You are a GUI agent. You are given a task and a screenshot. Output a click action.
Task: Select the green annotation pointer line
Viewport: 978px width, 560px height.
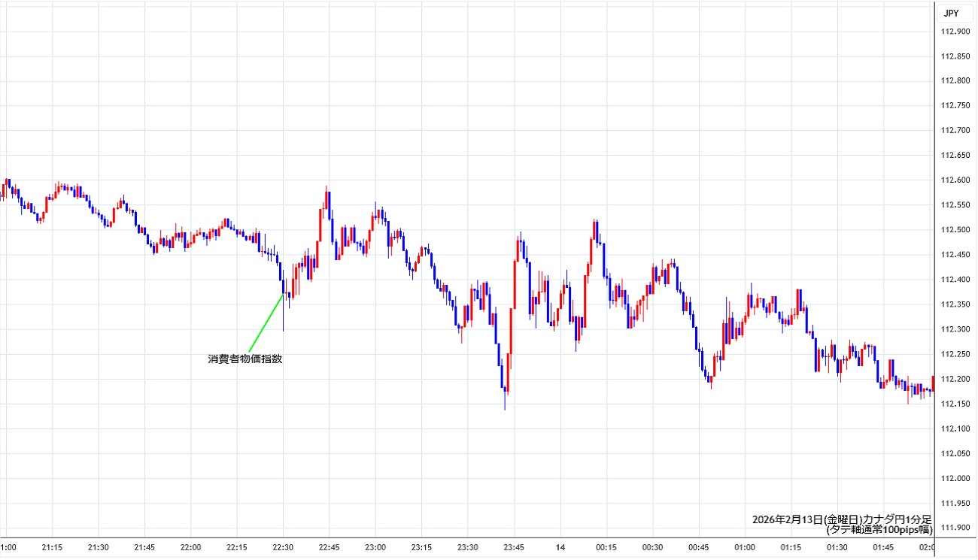pyautogui.click(x=265, y=322)
